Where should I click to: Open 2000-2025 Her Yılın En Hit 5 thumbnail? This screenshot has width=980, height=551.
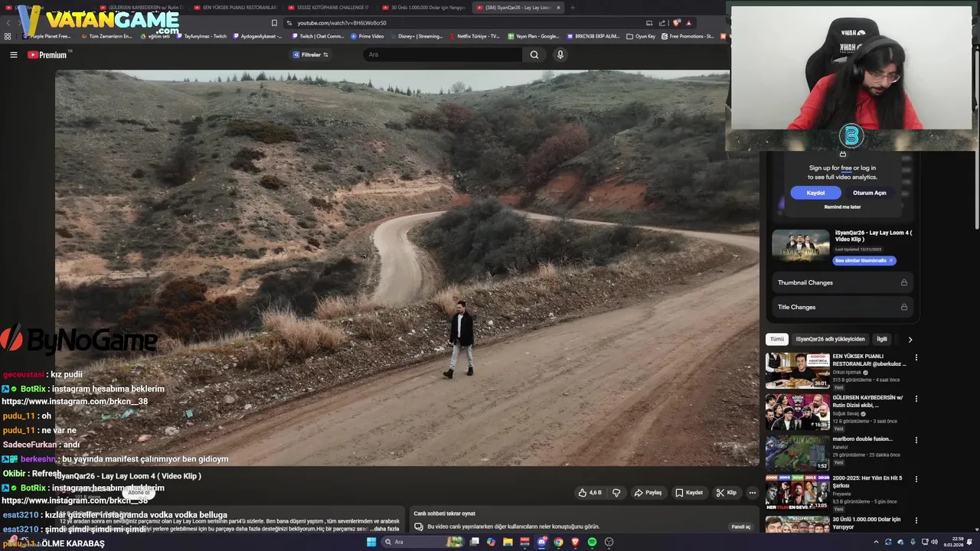tap(797, 492)
